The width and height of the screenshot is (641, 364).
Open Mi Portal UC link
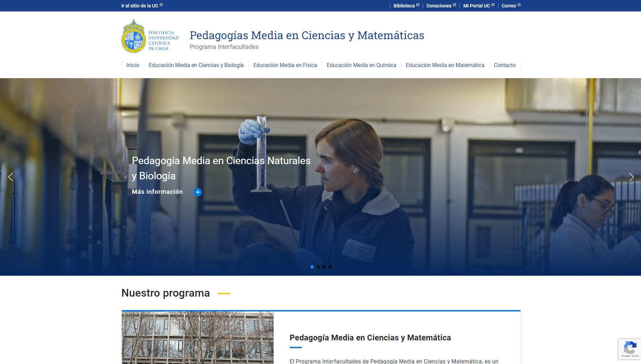(479, 6)
